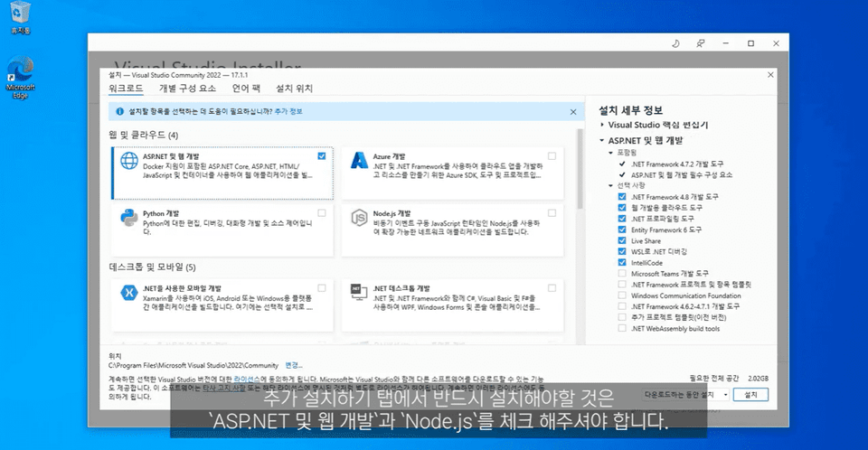868x450 pixels.
Task: Open the 추가 정보 link
Action: point(288,111)
